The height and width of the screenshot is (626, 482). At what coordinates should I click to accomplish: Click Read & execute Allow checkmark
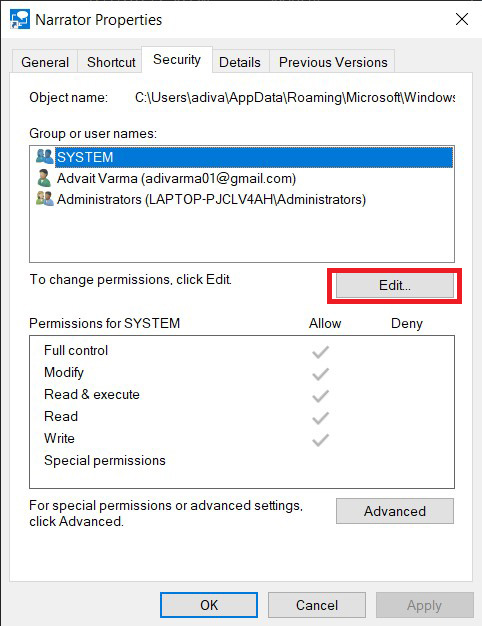click(x=320, y=396)
